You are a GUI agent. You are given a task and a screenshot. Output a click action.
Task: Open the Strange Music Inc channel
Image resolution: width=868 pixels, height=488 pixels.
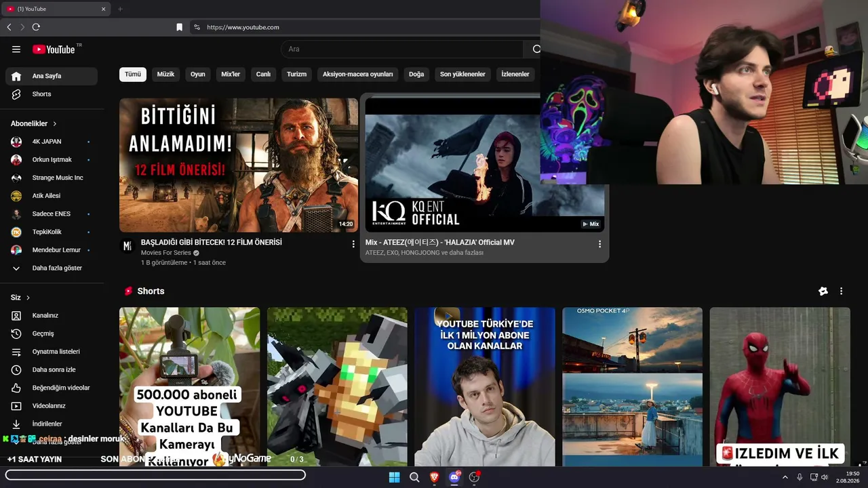(x=52, y=178)
